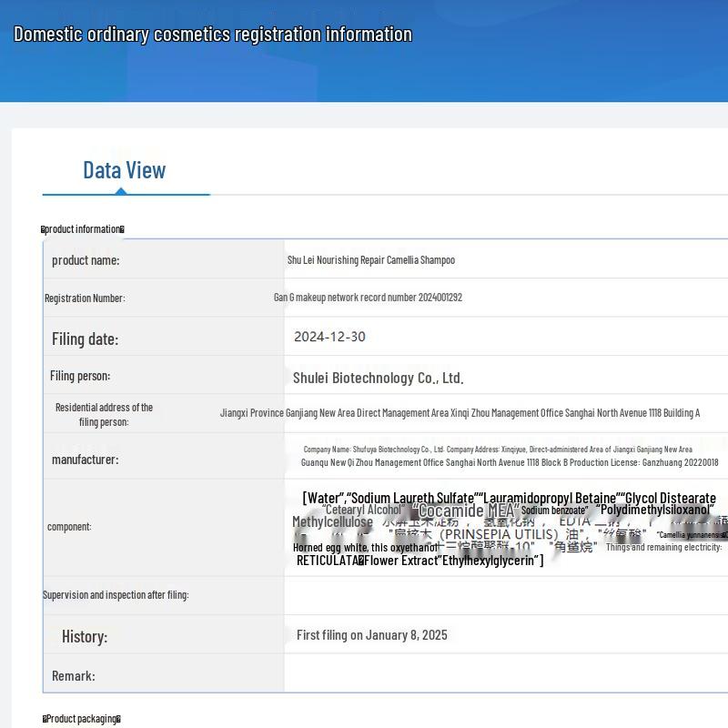The width and height of the screenshot is (728, 728).
Task: Click the 'product name:' row label
Action: tap(86, 260)
